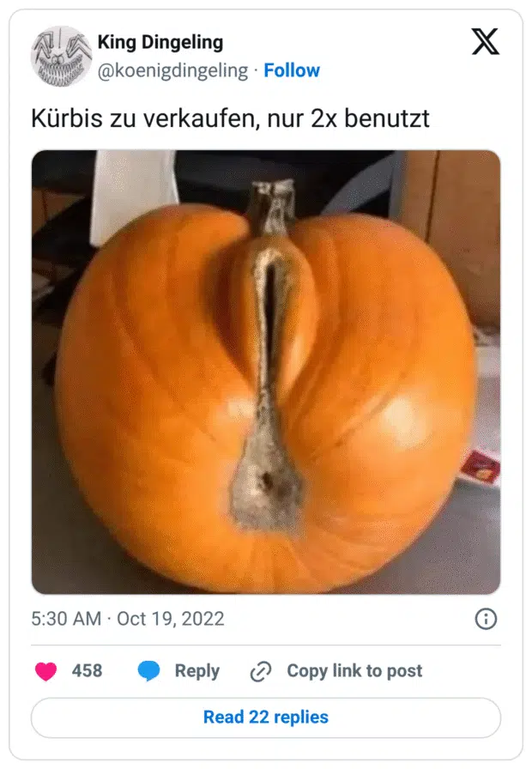
Task: Open the orange pumpkin photo
Action: coord(266,372)
